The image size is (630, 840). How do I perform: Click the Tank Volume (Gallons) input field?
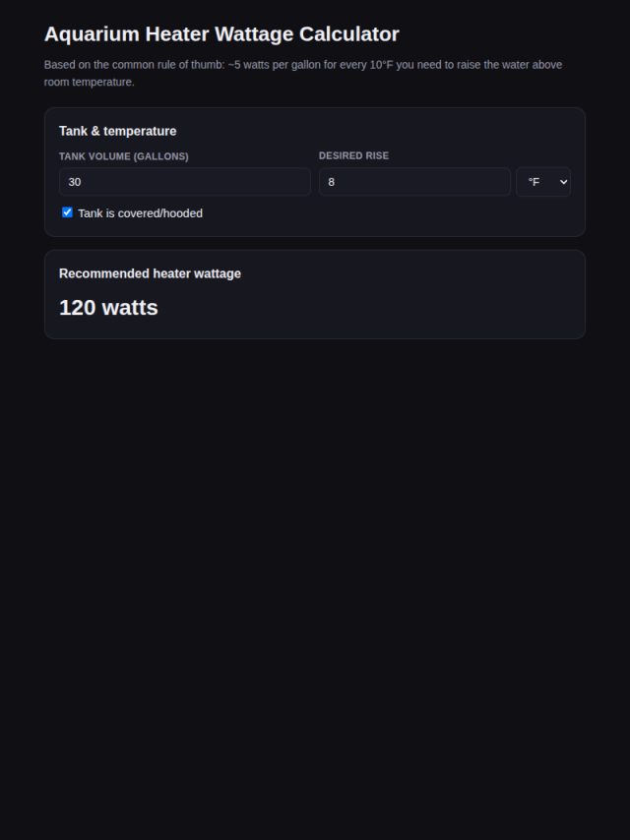(185, 182)
